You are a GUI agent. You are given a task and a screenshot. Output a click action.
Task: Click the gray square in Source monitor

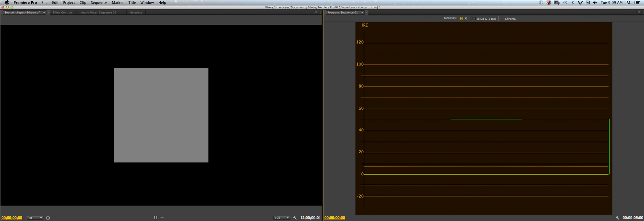pos(161,115)
